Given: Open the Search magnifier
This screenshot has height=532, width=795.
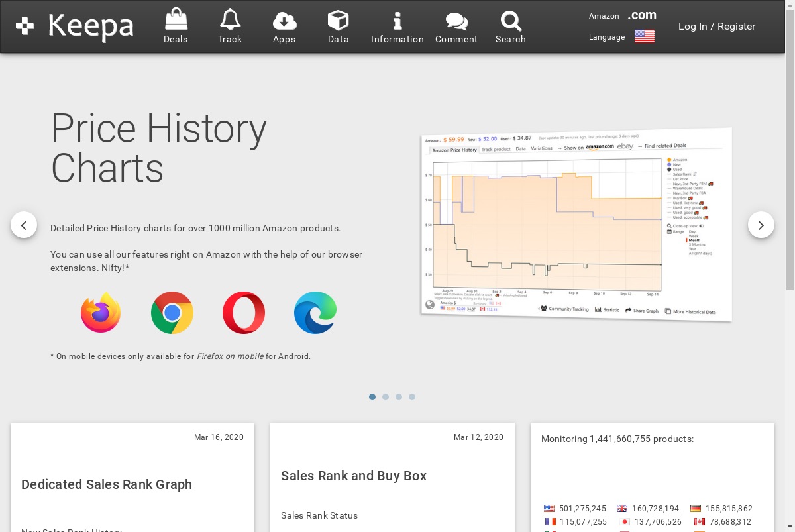Looking at the screenshot, I should (x=511, y=27).
